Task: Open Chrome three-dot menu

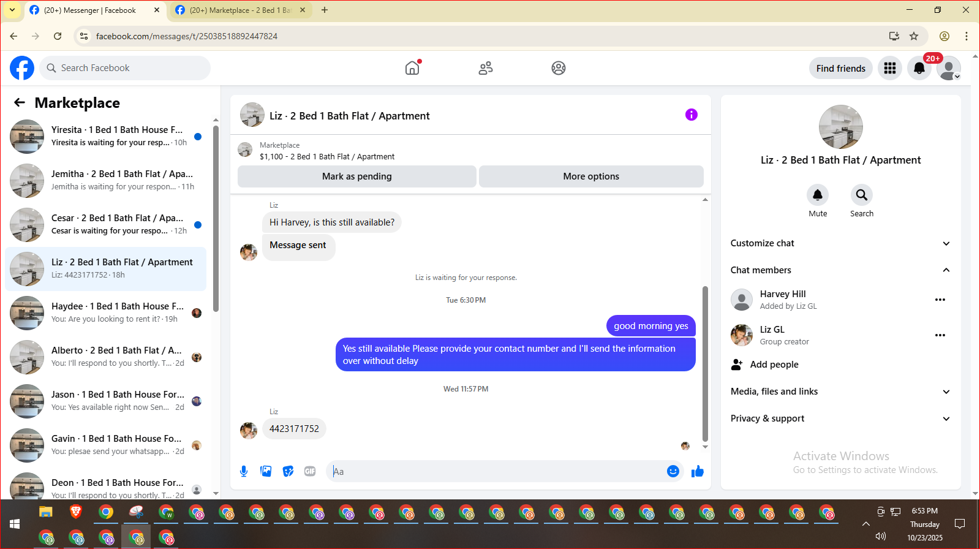Action: coord(967,36)
